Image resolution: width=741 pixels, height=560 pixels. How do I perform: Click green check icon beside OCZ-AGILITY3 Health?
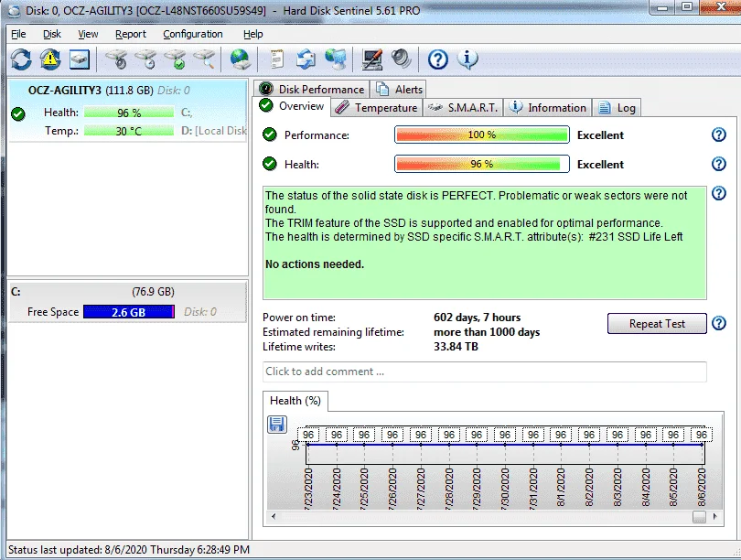(x=18, y=113)
